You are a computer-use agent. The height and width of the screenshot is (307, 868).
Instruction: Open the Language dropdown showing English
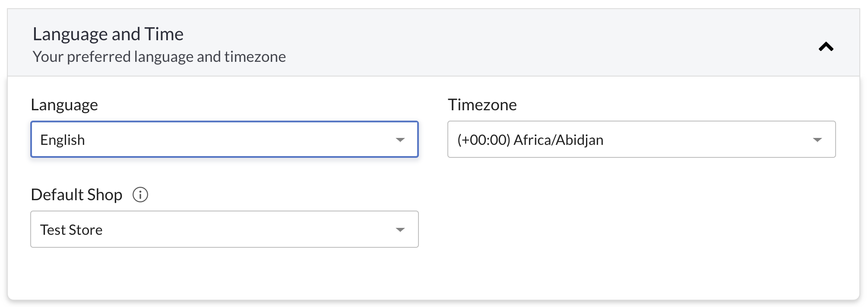[x=225, y=139]
